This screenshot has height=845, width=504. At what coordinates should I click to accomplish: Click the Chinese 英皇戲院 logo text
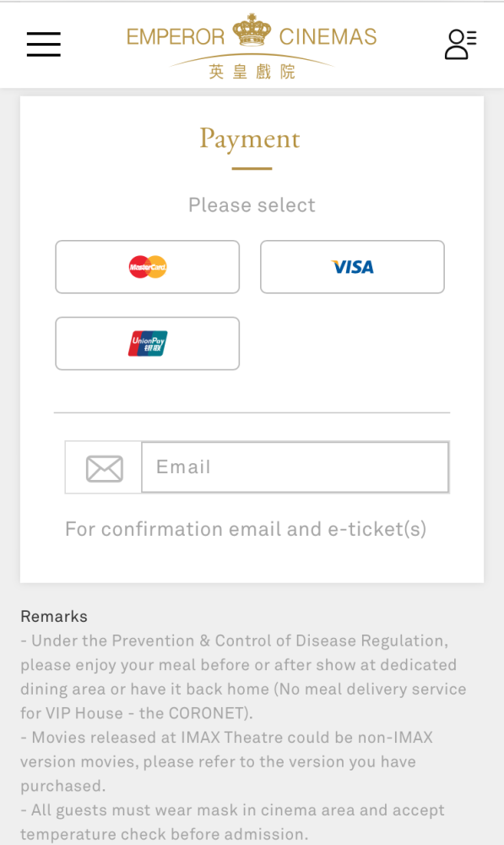tap(252, 72)
